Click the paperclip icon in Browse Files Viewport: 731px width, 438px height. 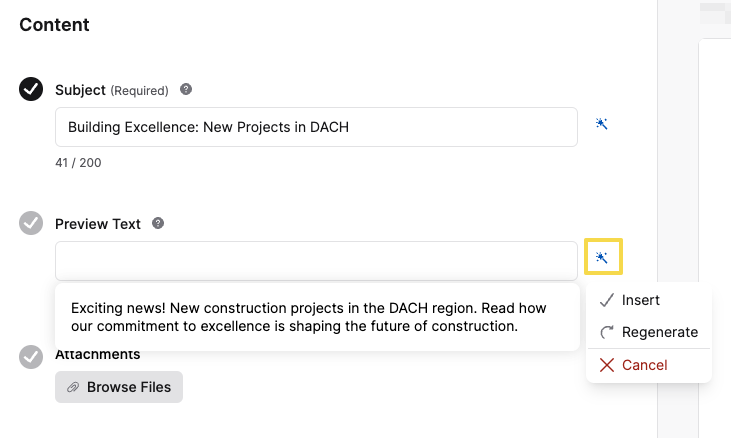pyautogui.click(x=73, y=387)
